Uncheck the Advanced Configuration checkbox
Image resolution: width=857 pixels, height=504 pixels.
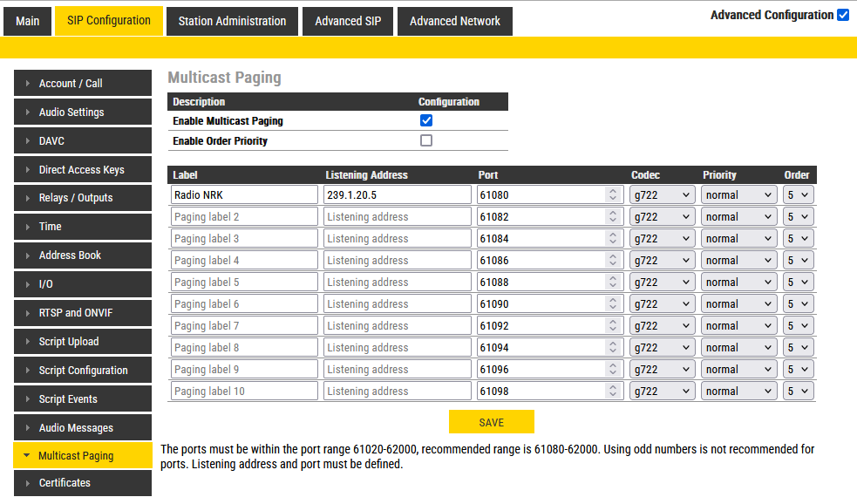click(842, 15)
